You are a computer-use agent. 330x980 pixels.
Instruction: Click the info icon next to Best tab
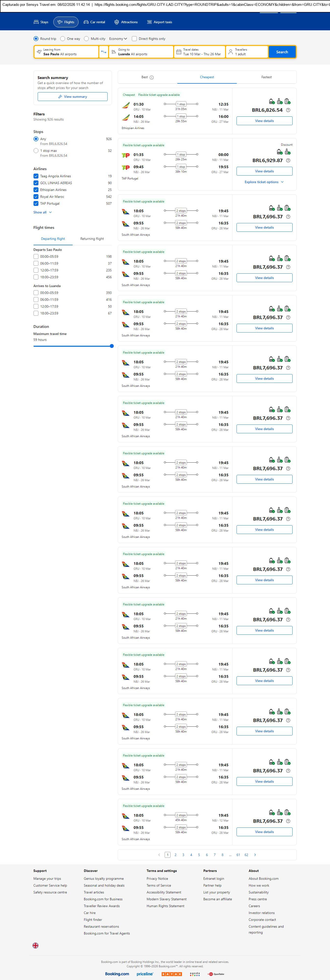pyautogui.click(x=151, y=78)
